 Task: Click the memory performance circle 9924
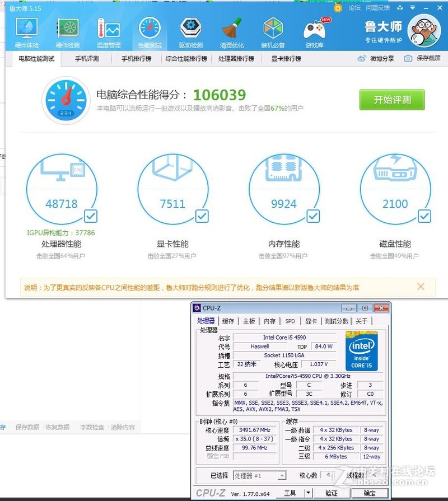pos(284,189)
